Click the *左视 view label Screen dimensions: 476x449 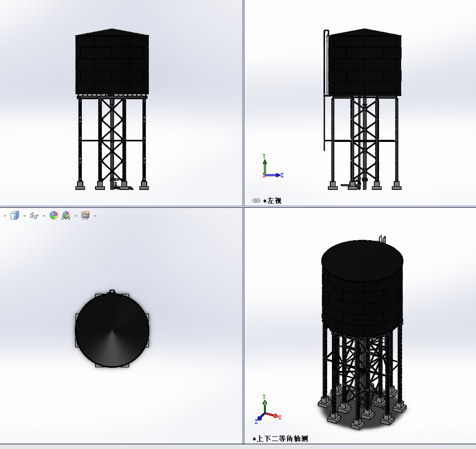[272, 200]
